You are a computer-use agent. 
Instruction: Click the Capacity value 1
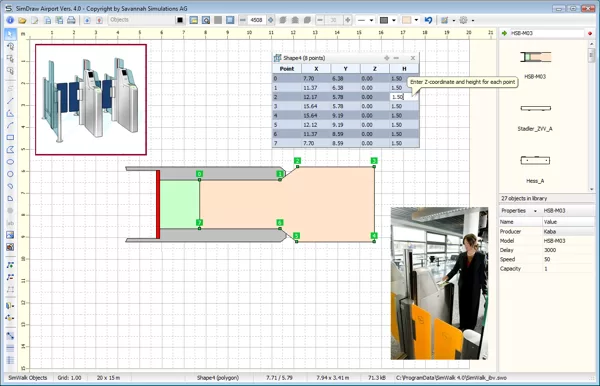tap(546, 269)
